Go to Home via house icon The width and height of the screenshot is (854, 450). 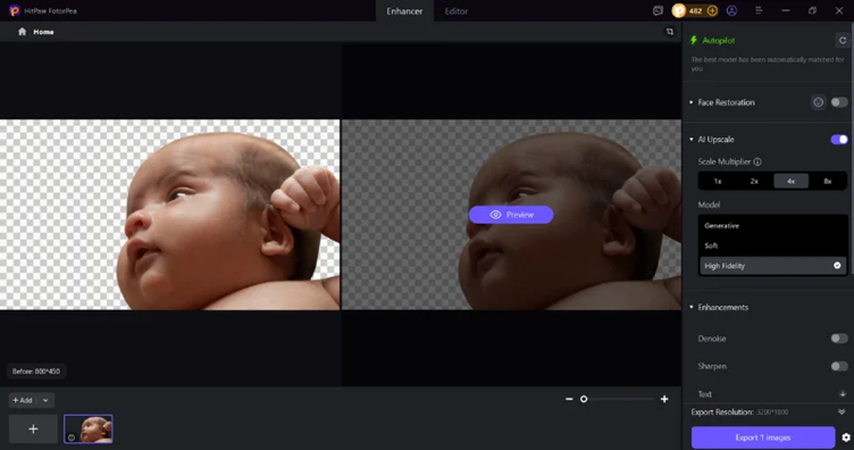point(22,32)
